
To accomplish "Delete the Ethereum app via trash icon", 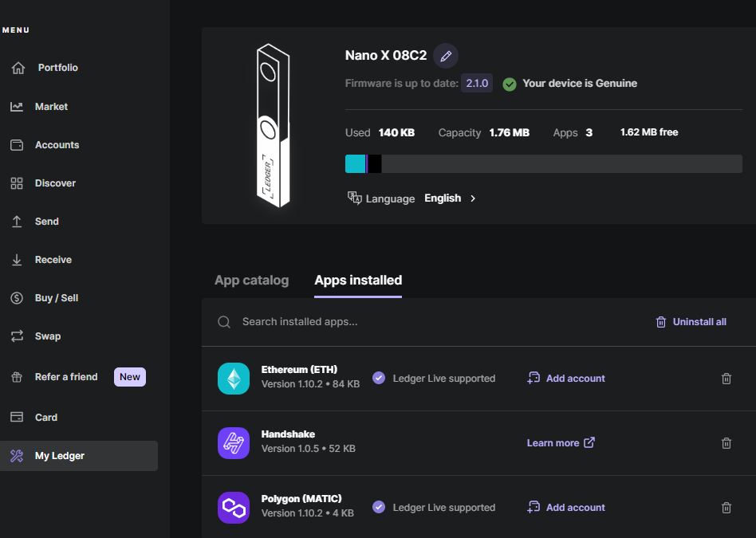I will coord(726,379).
